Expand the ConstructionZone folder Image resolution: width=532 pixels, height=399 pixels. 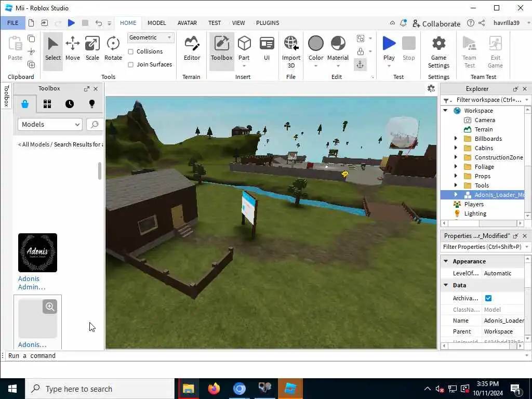point(456,157)
